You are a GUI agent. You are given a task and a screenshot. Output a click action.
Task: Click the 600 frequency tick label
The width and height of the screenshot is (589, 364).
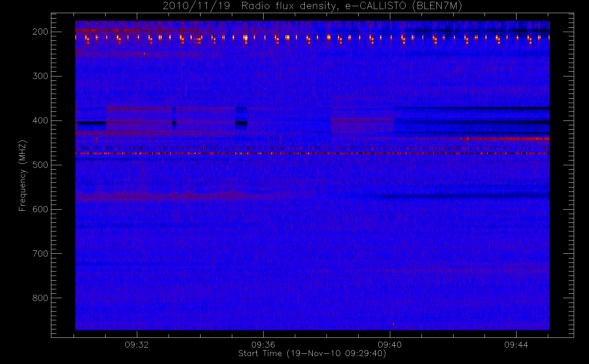pos(40,209)
